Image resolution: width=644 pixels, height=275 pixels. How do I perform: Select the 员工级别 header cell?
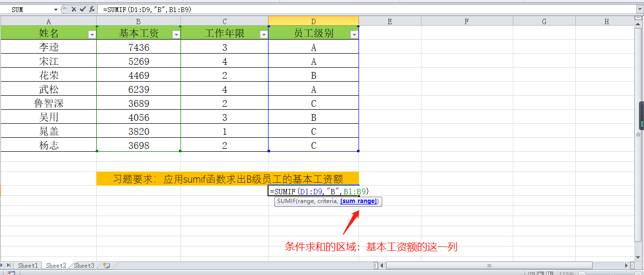pyautogui.click(x=314, y=33)
